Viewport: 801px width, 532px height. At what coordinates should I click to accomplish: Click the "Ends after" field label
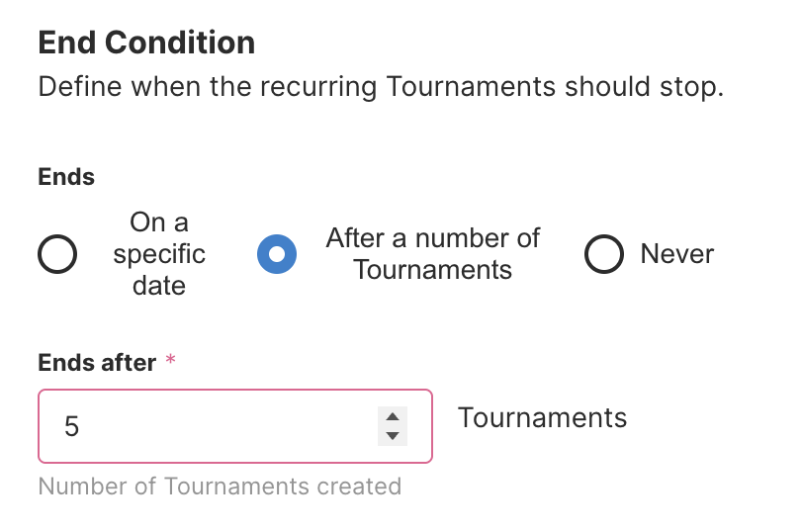point(97,363)
